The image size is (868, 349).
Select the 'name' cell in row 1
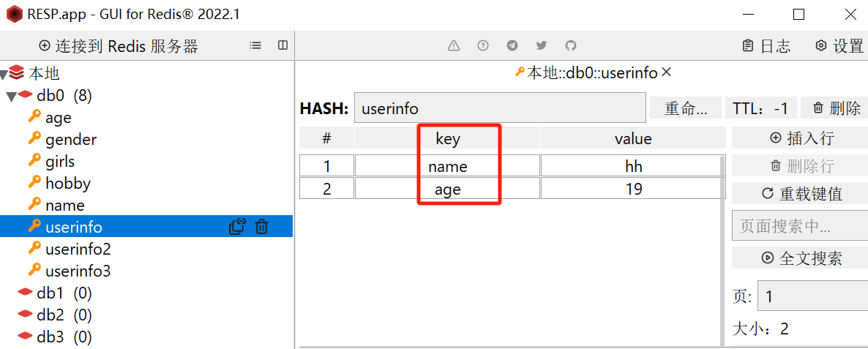point(447,166)
